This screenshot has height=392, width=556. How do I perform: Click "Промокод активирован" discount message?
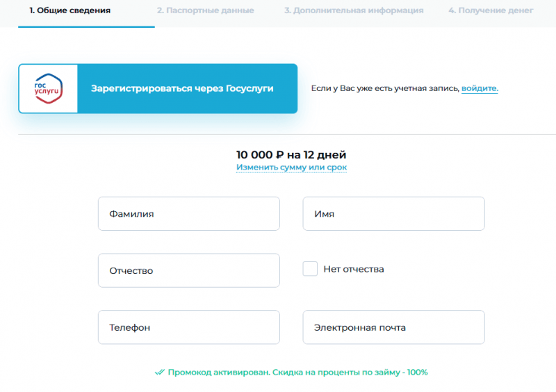pos(297,372)
